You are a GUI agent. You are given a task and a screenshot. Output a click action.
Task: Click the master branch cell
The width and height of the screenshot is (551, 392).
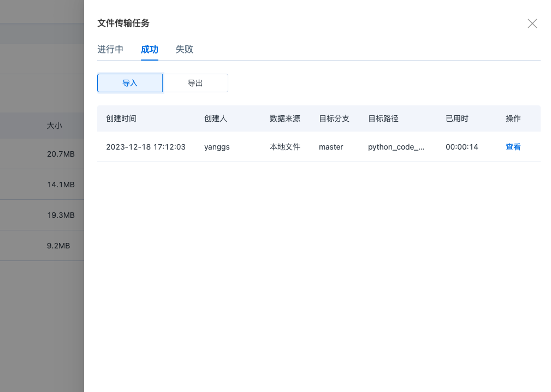[331, 147]
